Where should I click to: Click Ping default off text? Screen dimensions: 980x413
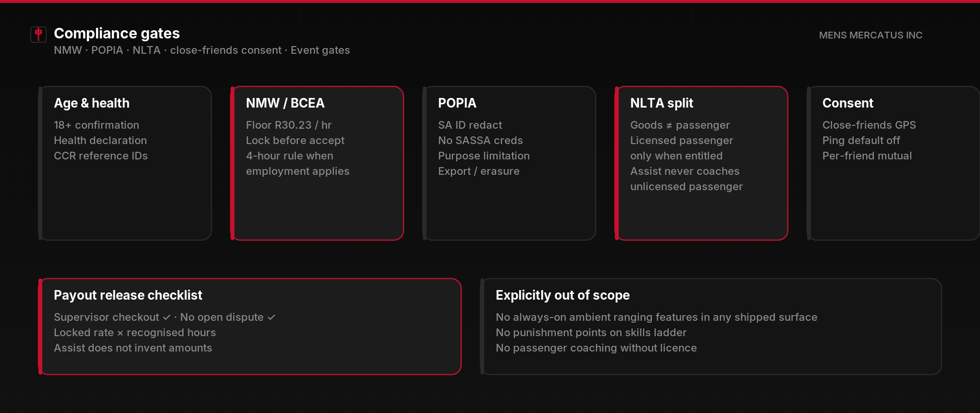pyautogui.click(x=861, y=140)
